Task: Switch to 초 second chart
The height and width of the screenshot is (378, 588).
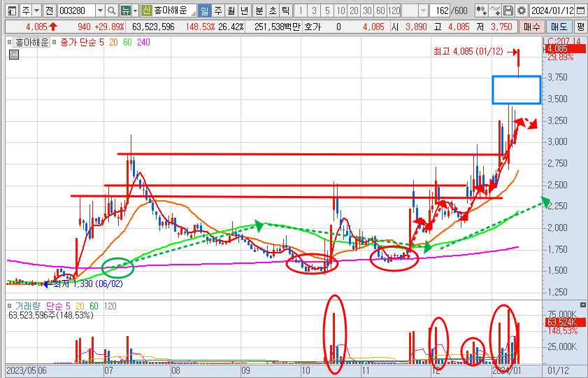Action: 273,10
